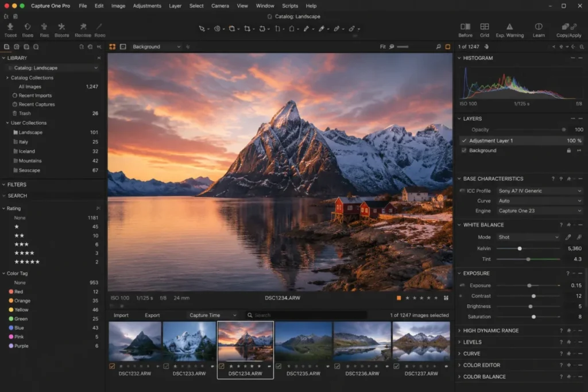Toggle the Exp. Warning icon
This screenshot has height=392, width=588.
[x=510, y=26]
